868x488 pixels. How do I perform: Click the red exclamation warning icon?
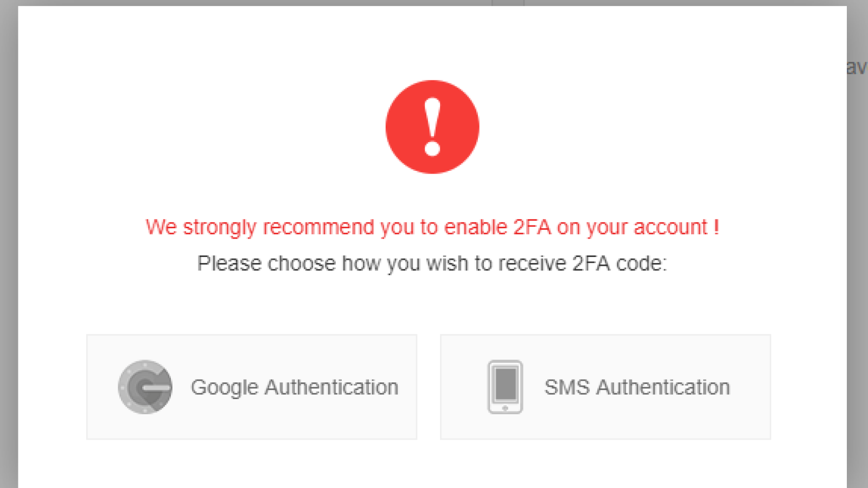coord(432,127)
